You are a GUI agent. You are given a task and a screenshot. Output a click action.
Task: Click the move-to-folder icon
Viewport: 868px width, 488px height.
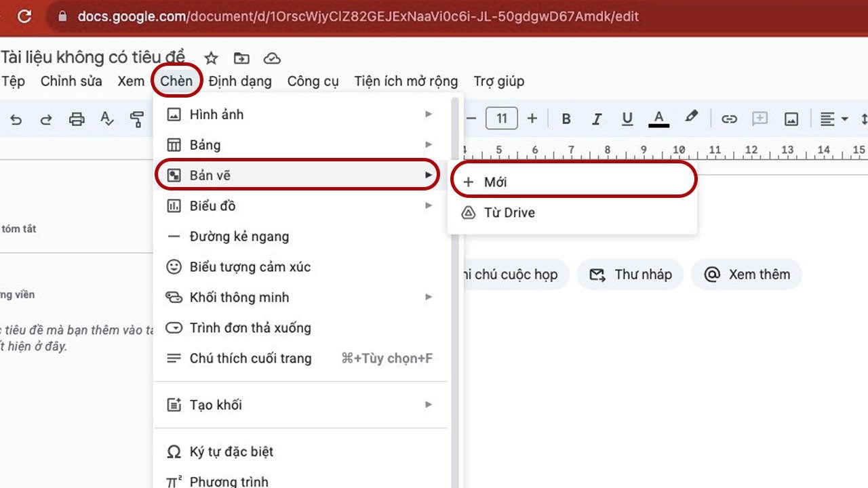point(241,58)
